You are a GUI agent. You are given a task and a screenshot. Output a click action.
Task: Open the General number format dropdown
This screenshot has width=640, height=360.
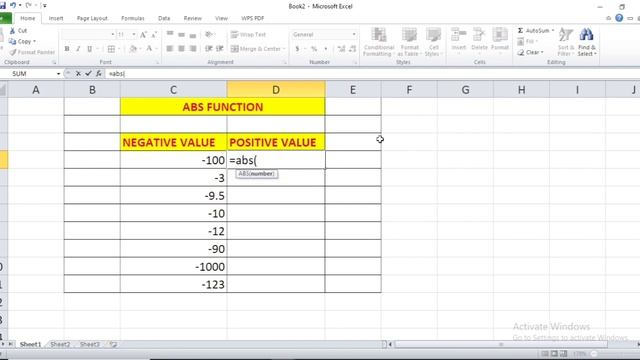coord(354,34)
